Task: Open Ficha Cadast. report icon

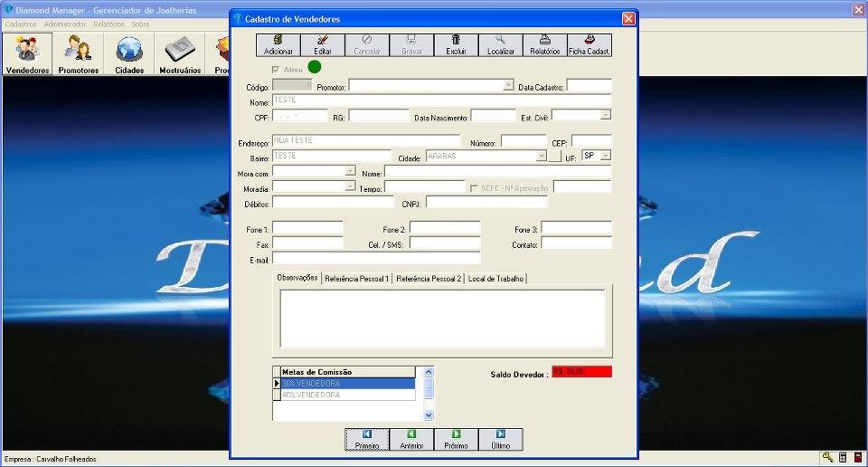Action: pos(589,45)
